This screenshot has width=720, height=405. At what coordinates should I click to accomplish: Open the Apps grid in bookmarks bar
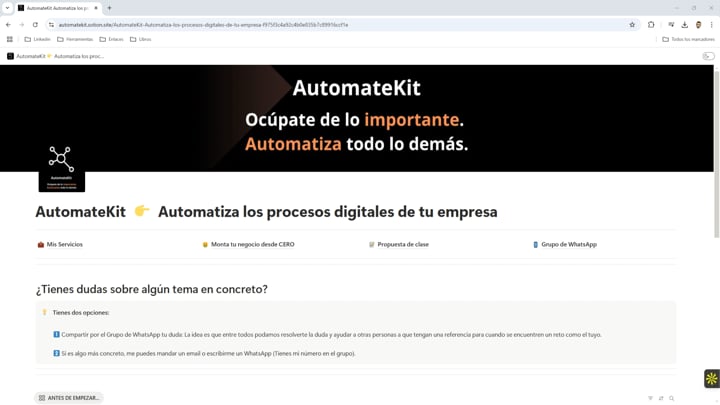point(10,39)
